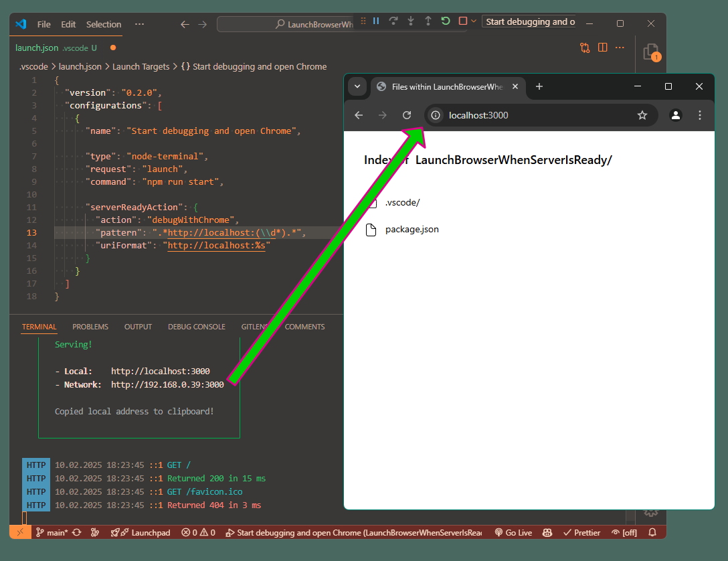Click Chrome back button
The width and height of the screenshot is (728, 561).
pyautogui.click(x=359, y=115)
